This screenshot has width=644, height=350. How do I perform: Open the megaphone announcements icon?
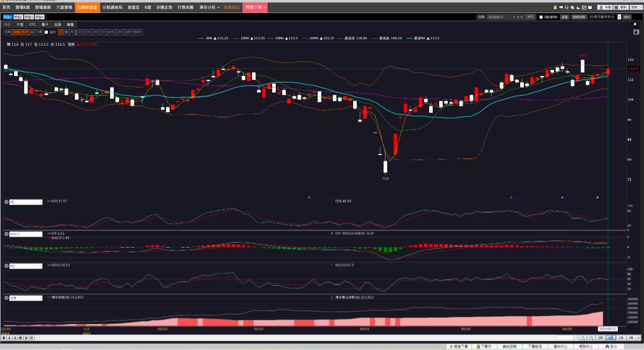click(x=561, y=7)
